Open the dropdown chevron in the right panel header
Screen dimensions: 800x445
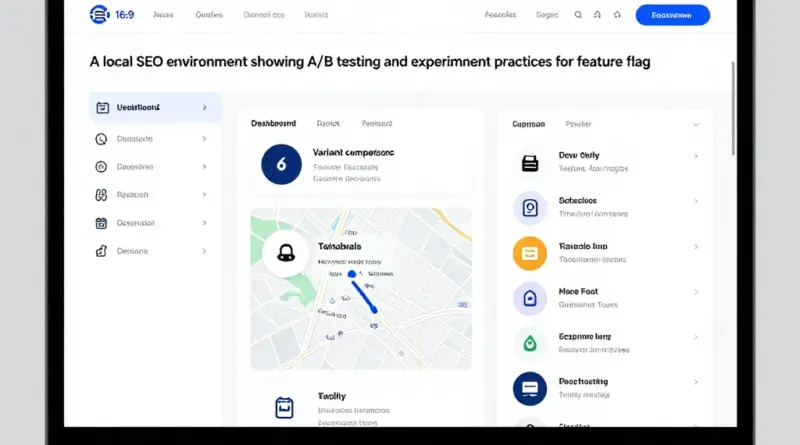[695, 125]
